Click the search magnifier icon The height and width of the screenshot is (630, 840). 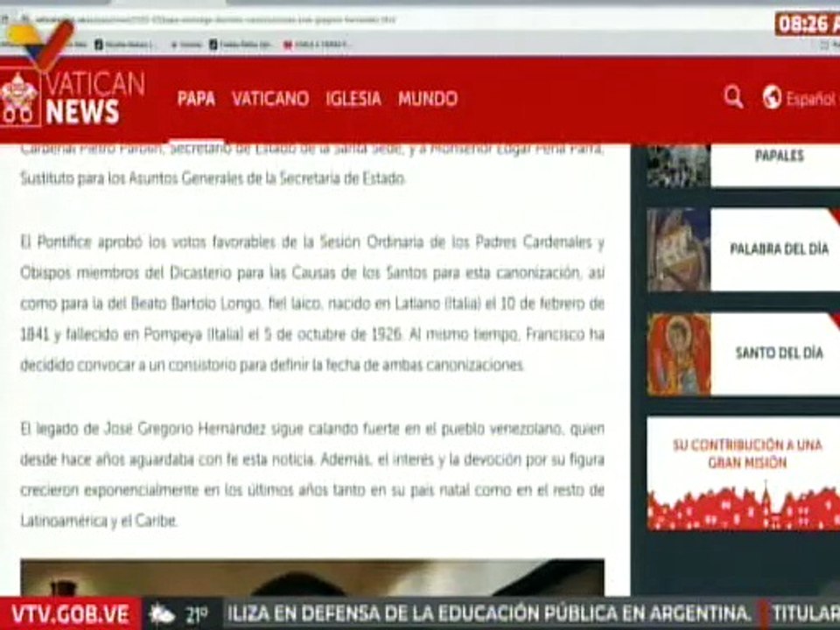click(x=733, y=97)
